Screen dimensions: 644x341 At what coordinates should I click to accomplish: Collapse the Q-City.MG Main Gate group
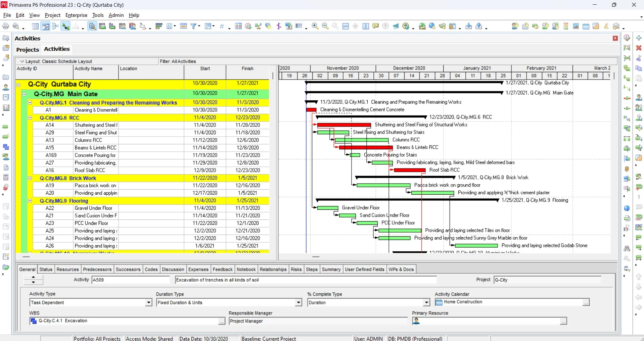click(x=24, y=94)
